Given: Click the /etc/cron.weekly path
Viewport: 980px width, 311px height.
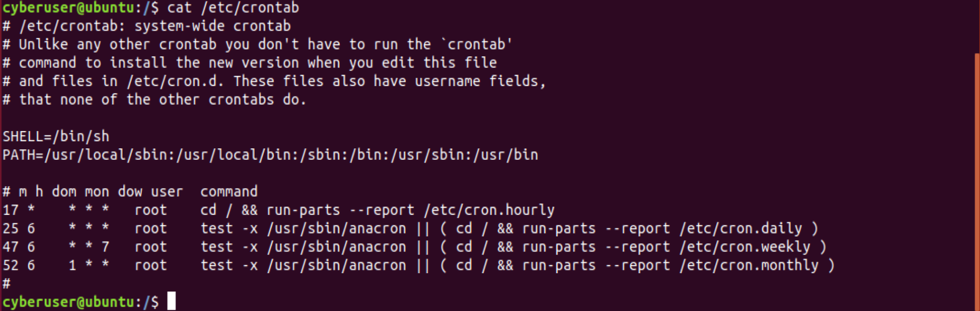Looking at the screenshot, I should (x=745, y=247).
